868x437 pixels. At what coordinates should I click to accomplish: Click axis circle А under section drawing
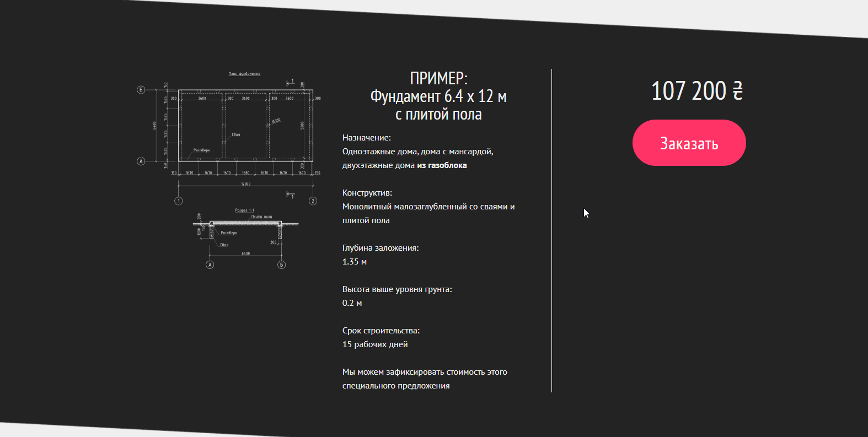click(210, 265)
